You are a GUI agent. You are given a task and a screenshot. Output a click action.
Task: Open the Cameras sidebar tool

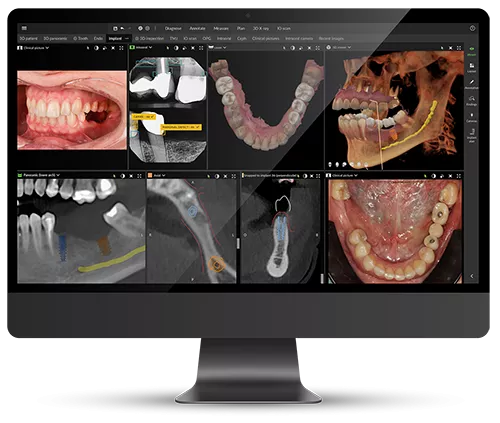click(472, 117)
